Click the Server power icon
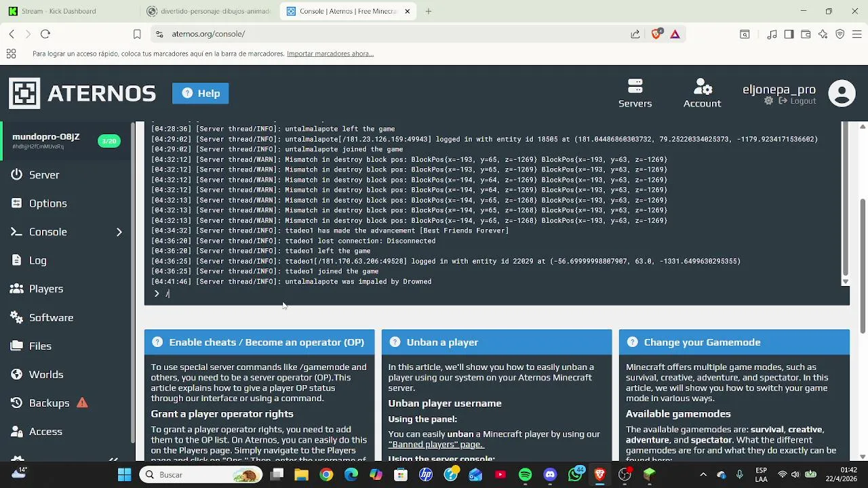 click(16, 175)
